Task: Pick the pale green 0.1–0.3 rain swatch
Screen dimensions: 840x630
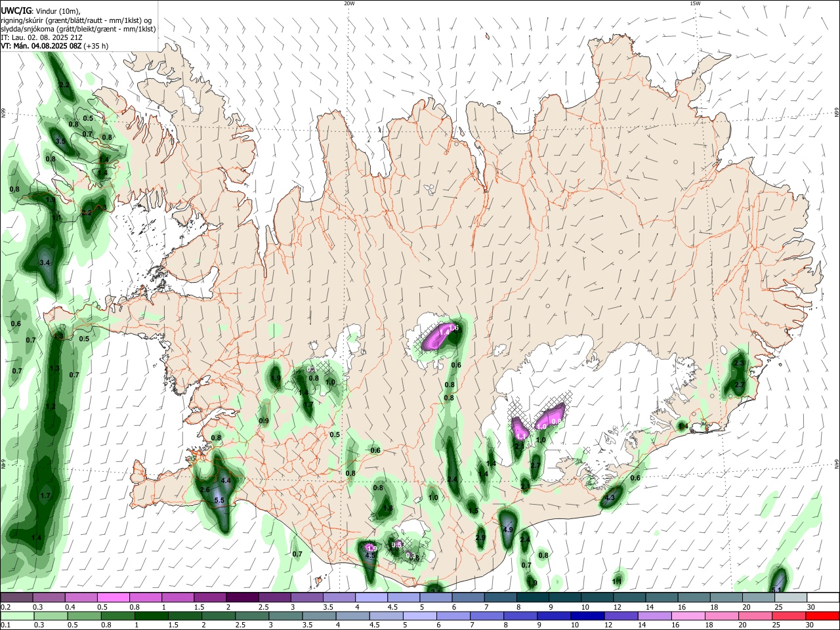Action: coord(16,616)
